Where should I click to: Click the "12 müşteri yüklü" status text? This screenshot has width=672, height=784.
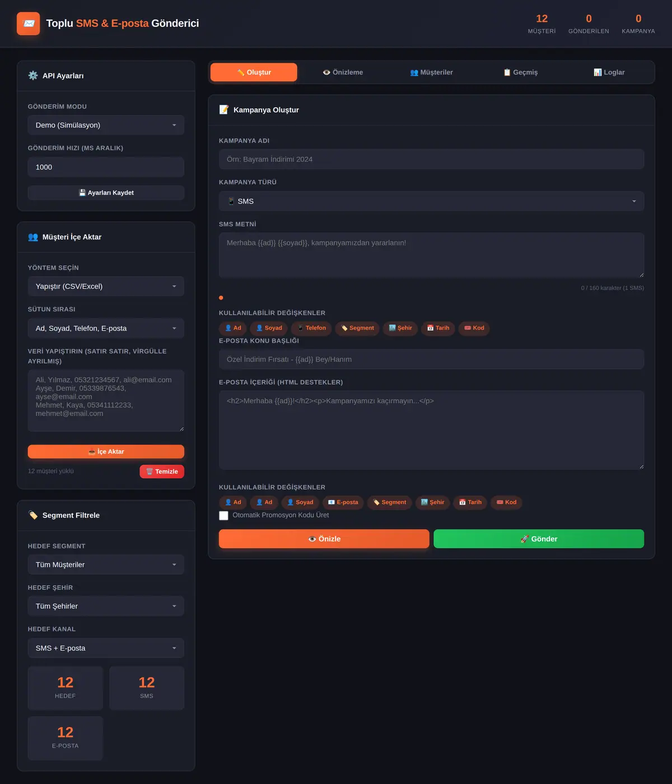[x=51, y=472]
